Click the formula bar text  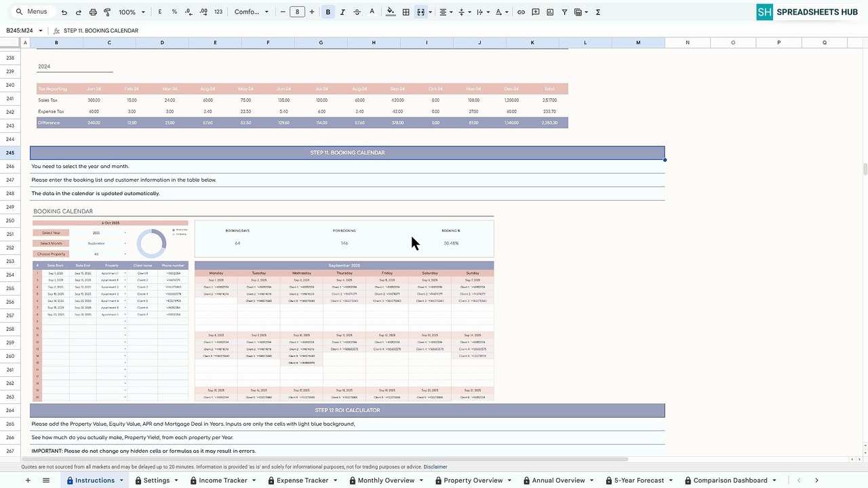coord(101,30)
